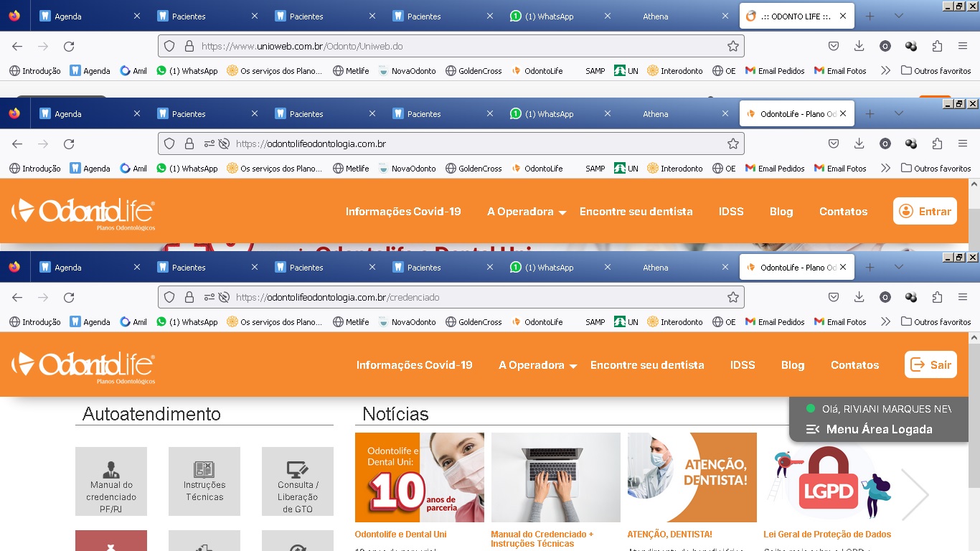Viewport: 980px width, 551px height.
Task: Open the ATENÇÃO, DENTISTA! news headline
Action: [x=669, y=534]
